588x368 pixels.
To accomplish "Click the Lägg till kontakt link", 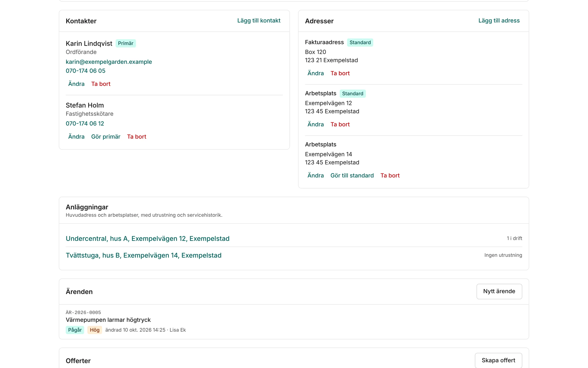I will pos(259,21).
